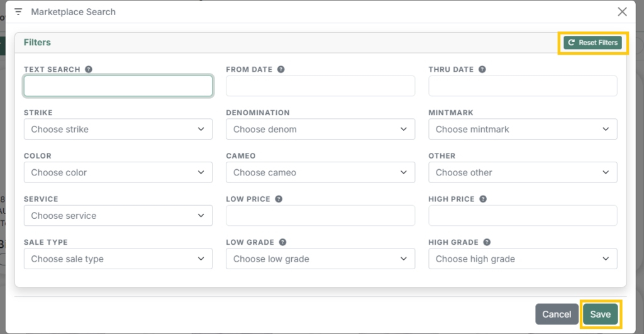Close the Marketplace Search dialog
The image size is (644, 334).
pyautogui.click(x=622, y=12)
